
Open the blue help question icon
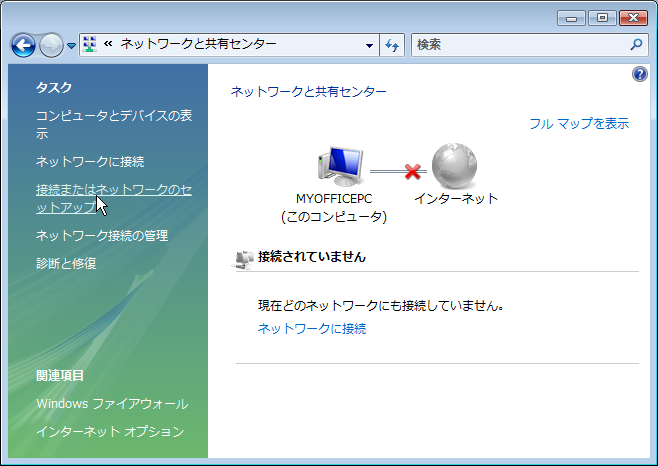point(640,74)
